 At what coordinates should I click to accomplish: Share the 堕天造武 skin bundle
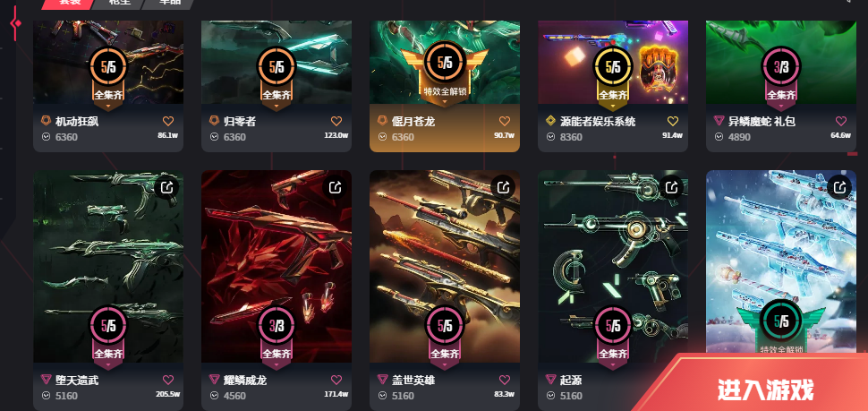pyautogui.click(x=166, y=187)
